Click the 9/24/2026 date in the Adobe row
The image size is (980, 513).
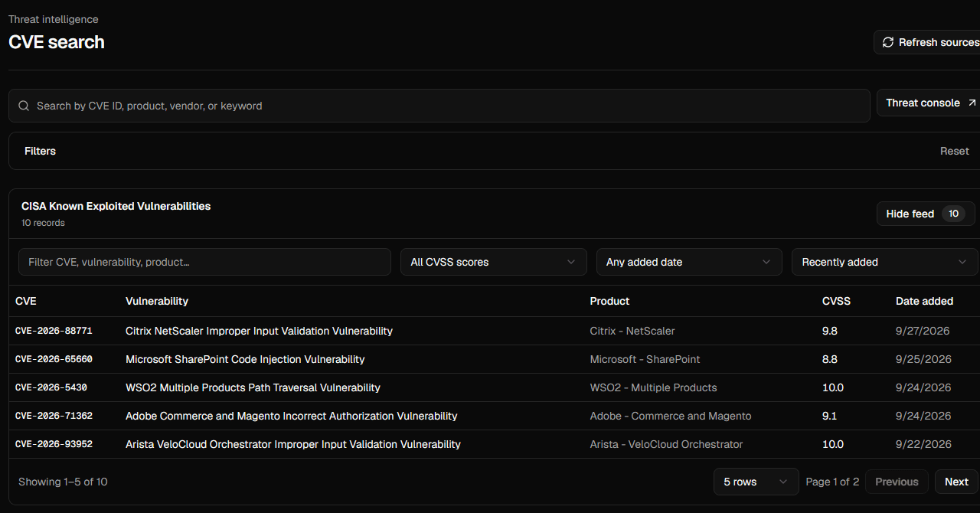(x=923, y=416)
